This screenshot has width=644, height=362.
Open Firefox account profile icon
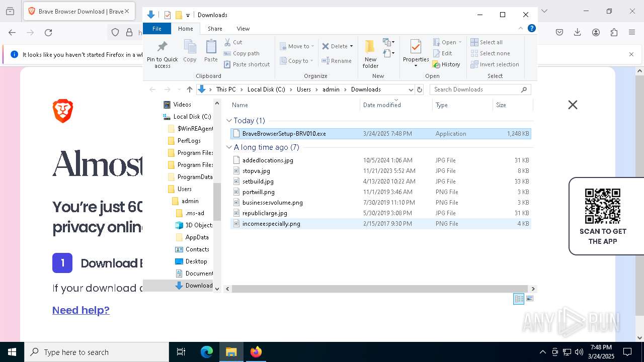pos(596,32)
